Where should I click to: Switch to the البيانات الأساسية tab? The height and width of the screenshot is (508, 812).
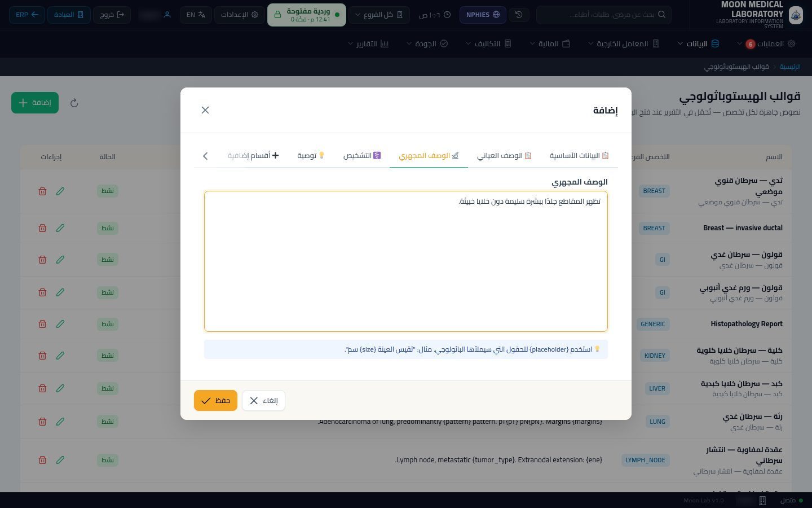click(x=579, y=155)
